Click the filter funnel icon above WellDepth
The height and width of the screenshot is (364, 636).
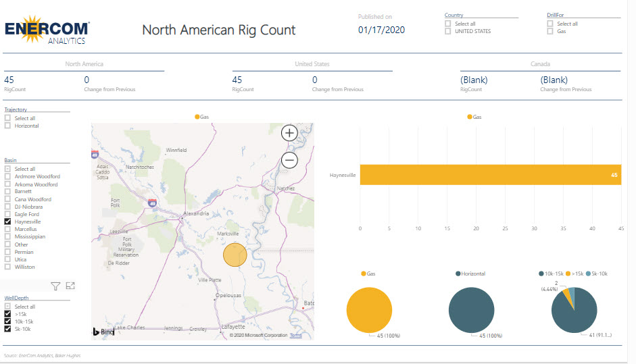coord(55,286)
